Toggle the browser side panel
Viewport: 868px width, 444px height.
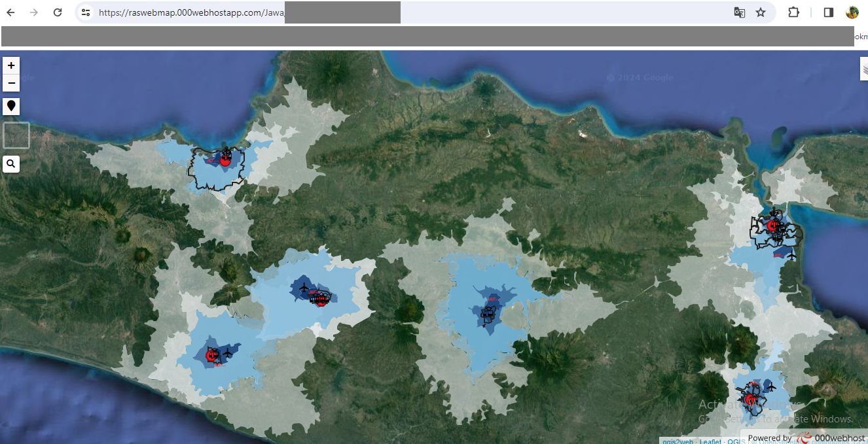pos(828,12)
